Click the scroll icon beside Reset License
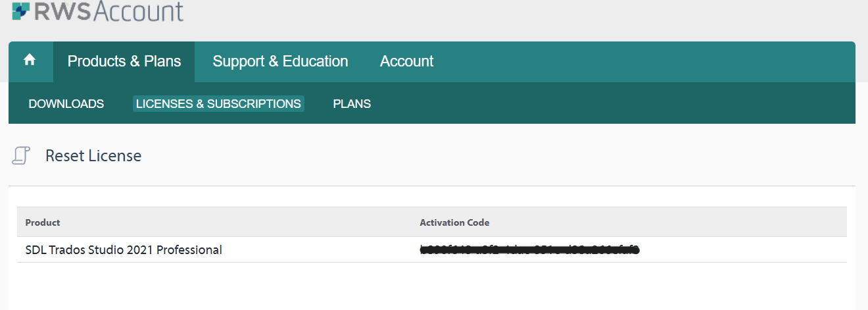This screenshot has width=868, height=310. click(21, 155)
